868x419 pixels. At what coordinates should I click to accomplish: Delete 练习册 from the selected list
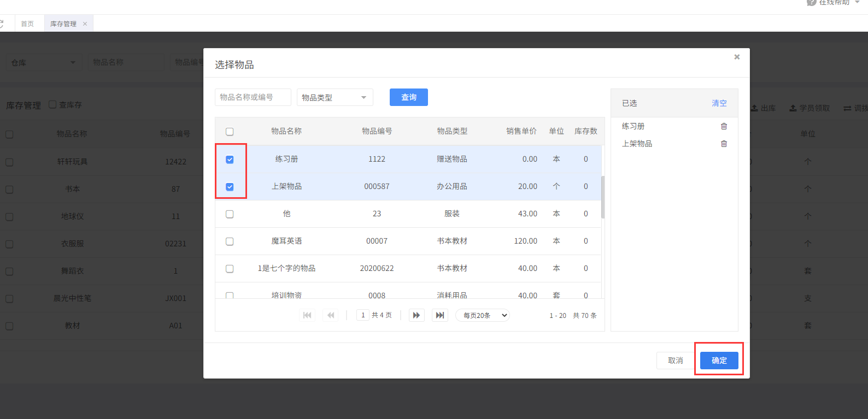pos(724,126)
